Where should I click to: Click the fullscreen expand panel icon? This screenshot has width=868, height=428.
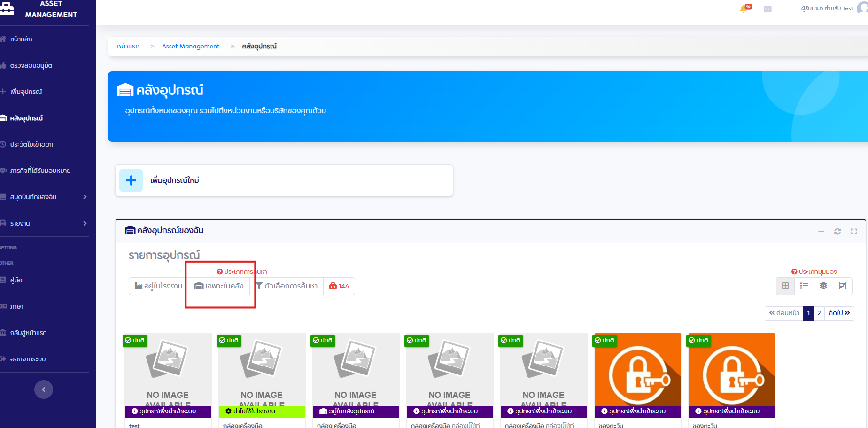[x=853, y=232]
